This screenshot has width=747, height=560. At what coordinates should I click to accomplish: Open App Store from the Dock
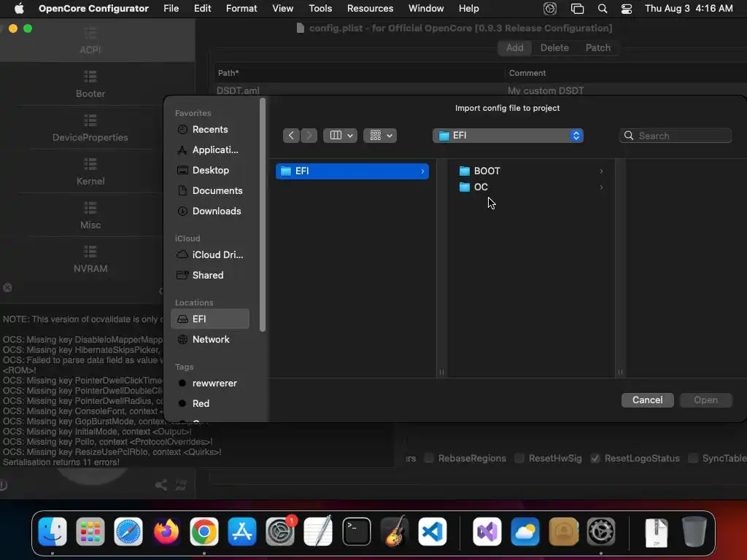pos(242,532)
